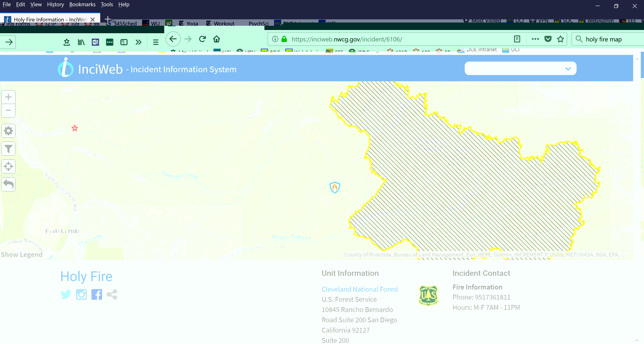This screenshot has width=644, height=344.
Task: Open the History menu
Action: coord(55,4)
